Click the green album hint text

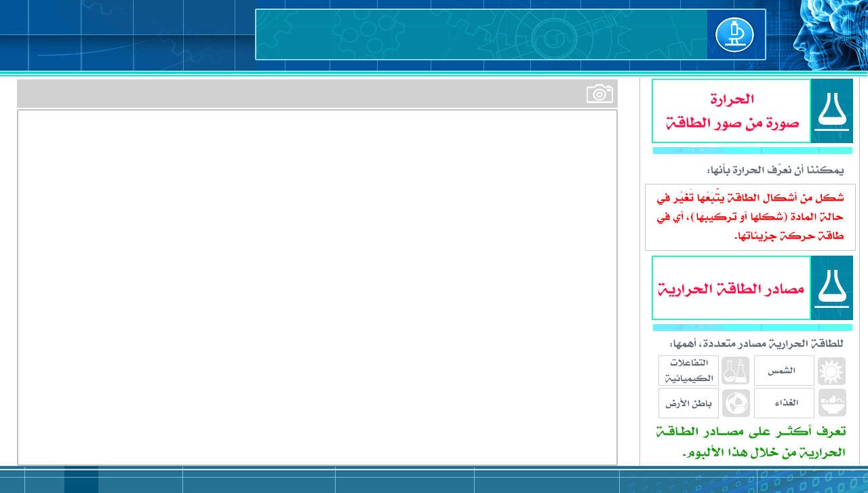751,441
